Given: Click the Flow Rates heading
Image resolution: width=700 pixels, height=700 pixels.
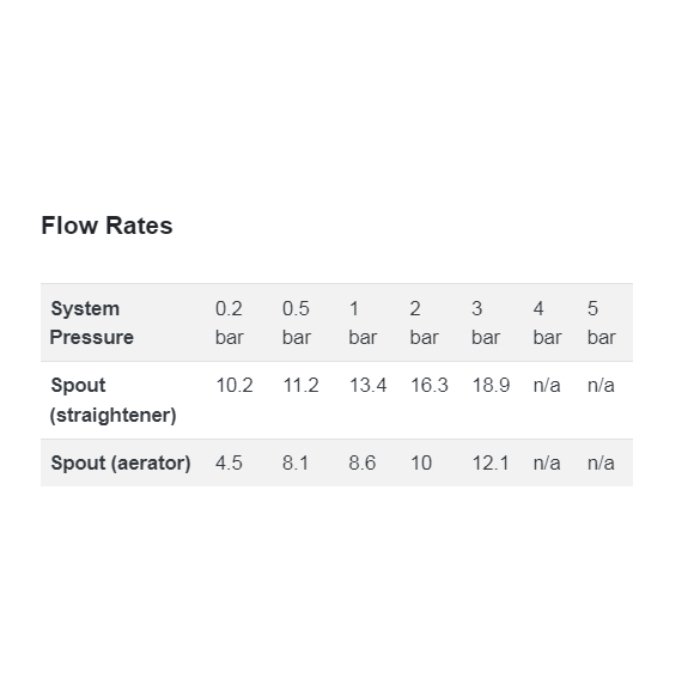Looking at the screenshot, I should (x=107, y=225).
